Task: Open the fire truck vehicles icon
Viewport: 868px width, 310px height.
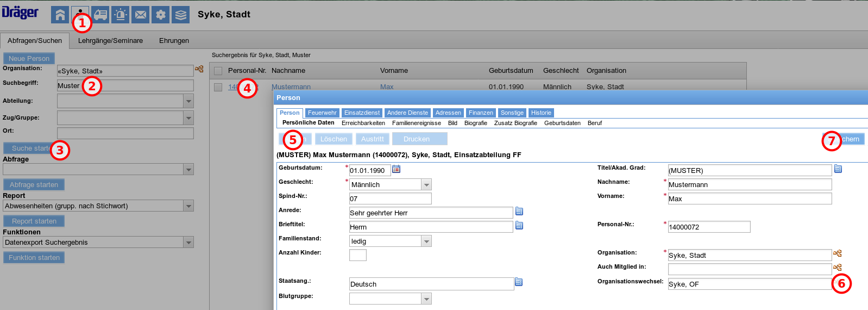Action: pyautogui.click(x=100, y=15)
